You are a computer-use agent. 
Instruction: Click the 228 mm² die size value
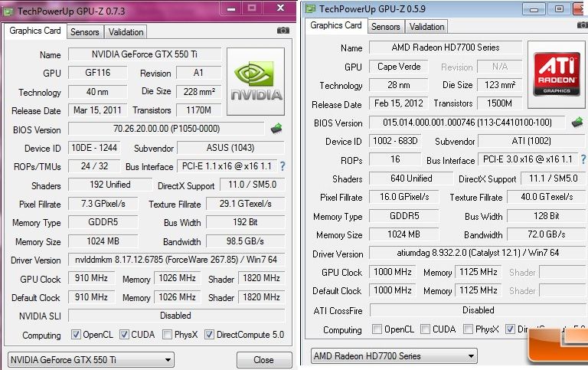click(199, 92)
